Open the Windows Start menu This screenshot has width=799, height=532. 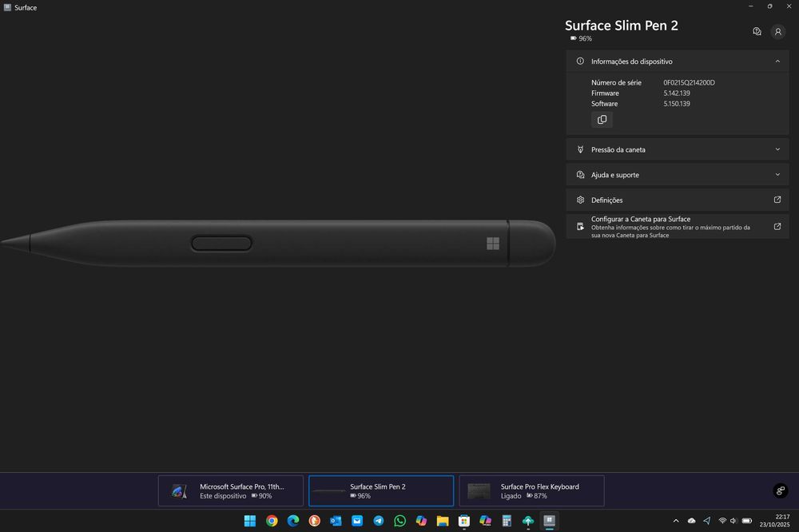pos(249,521)
